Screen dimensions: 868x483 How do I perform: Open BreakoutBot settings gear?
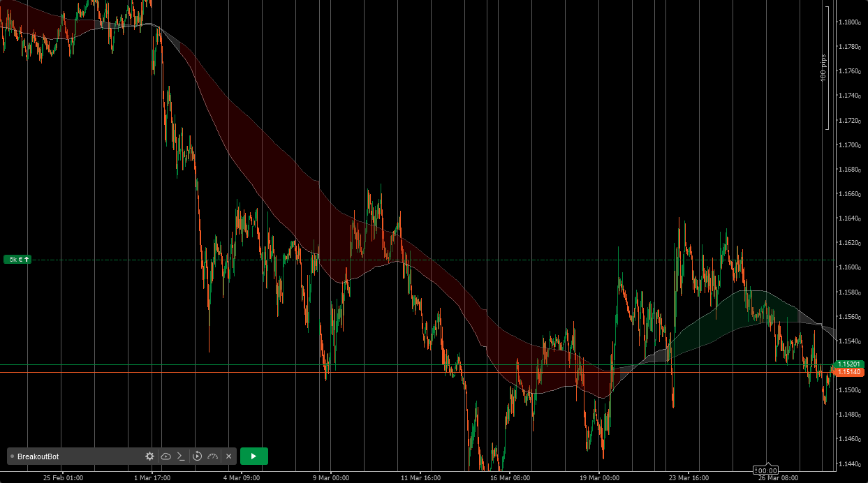(149, 456)
